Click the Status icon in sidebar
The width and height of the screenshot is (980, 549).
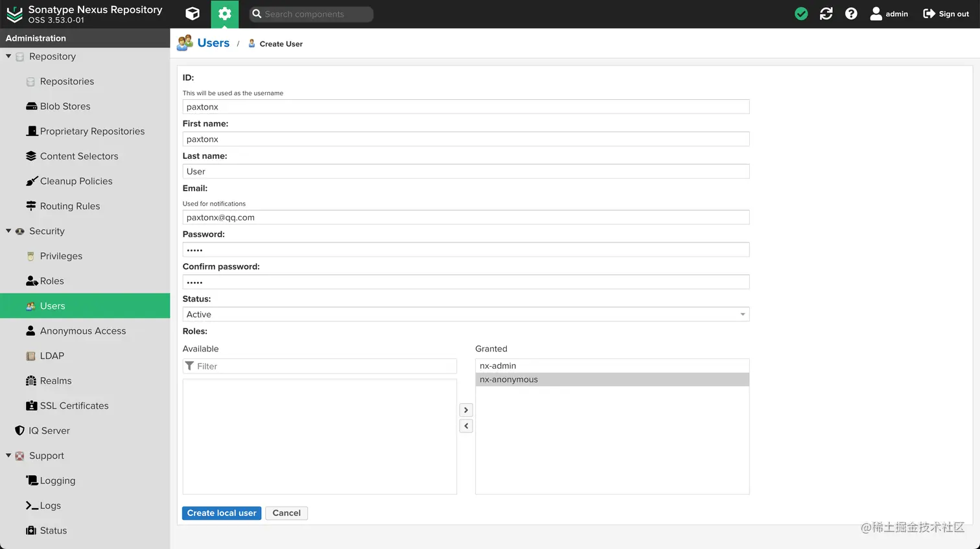(x=30, y=530)
